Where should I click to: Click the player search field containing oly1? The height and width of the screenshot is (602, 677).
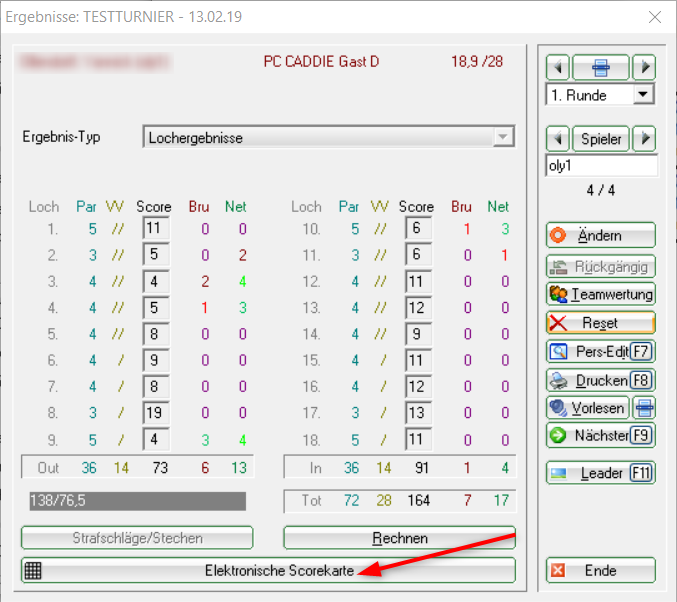pyautogui.click(x=602, y=165)
